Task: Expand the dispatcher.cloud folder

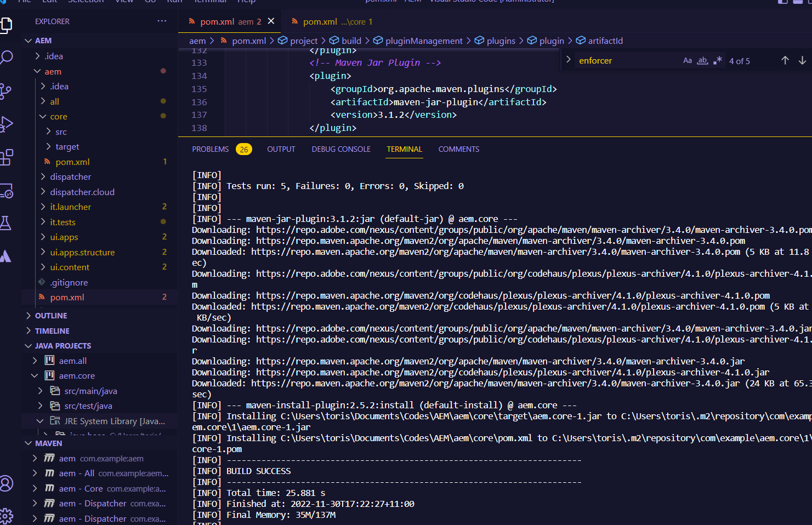Action: (82, 192)
